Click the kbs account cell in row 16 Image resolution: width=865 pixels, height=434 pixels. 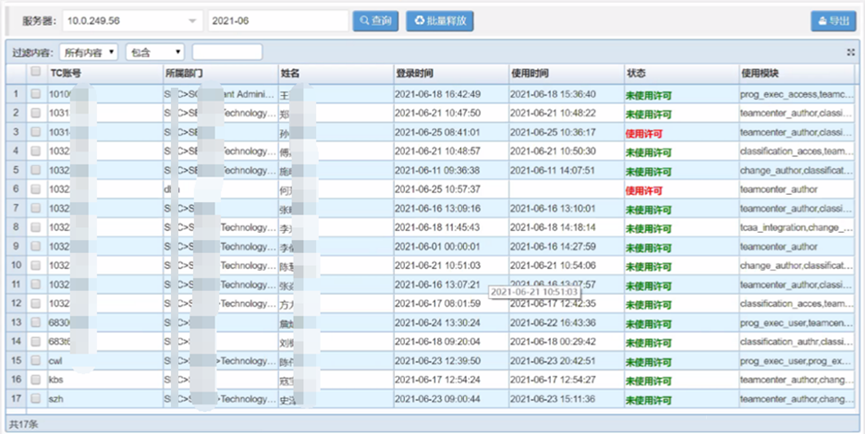(x=58, y=379)
